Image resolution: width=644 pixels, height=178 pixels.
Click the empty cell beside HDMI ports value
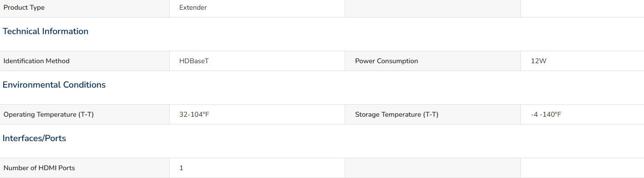433,168
